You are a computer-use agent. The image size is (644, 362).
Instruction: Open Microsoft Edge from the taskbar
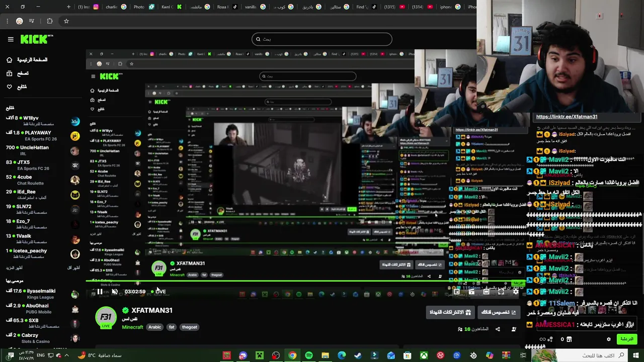tap(342, 355)
